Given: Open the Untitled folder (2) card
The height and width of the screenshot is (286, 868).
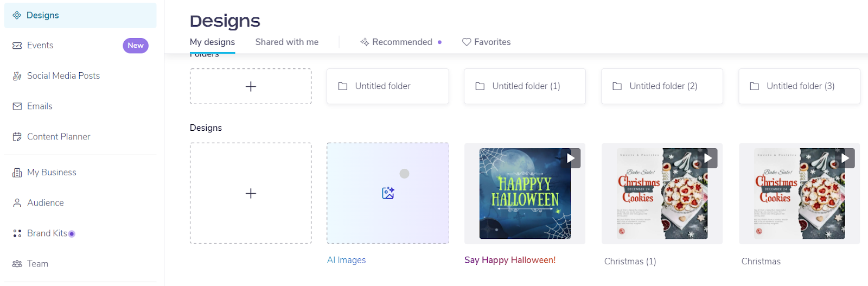Looking at the screenshot, I should 662,86.
